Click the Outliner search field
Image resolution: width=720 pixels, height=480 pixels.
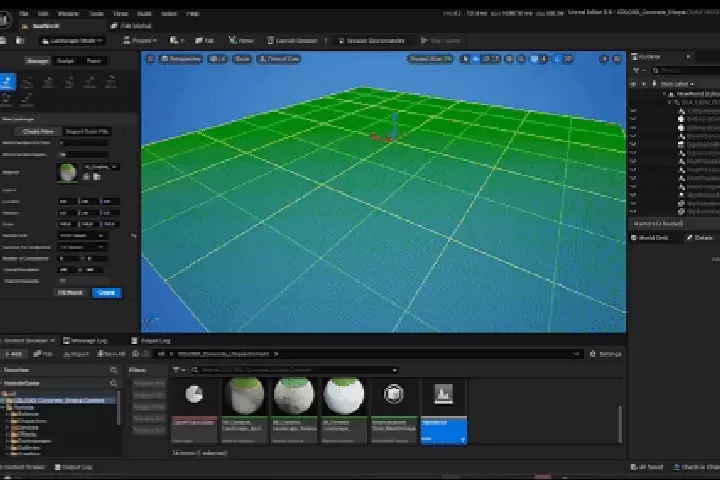pyautogui.click(x=687, y=70)
